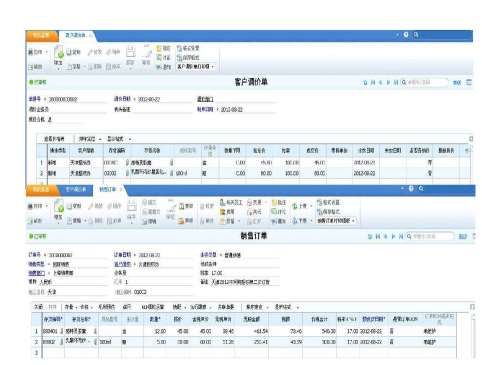Click the Audit icon in 客户调价单 toolbar
The width and height of the screenshot is (482, 365).
point(146,51)
